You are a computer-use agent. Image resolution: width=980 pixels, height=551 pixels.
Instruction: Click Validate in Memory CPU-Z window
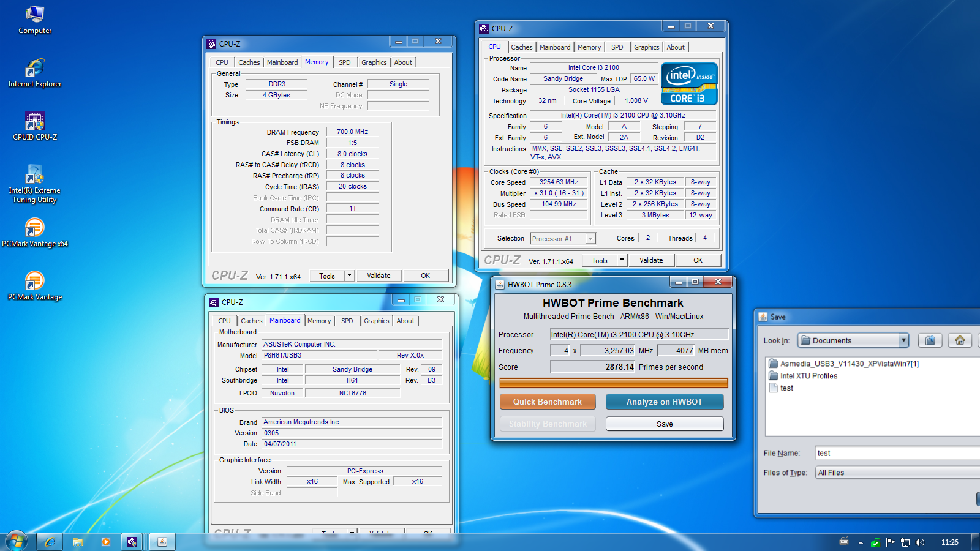379,275
